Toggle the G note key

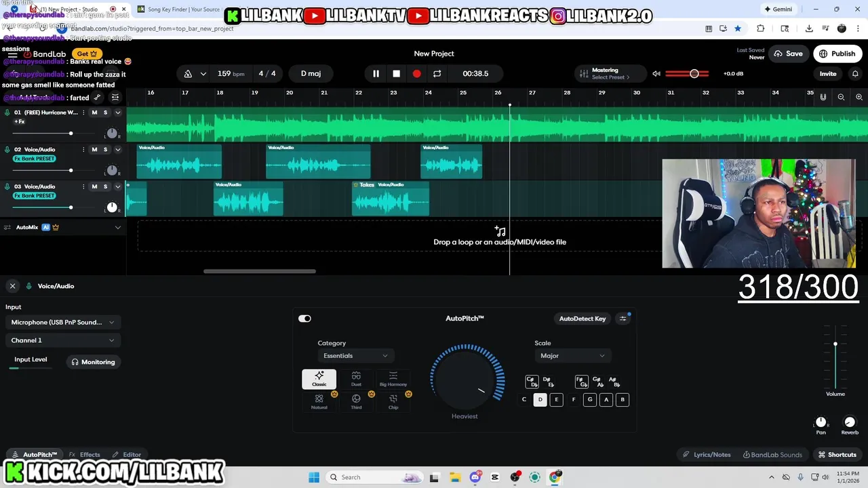point(590,400)
